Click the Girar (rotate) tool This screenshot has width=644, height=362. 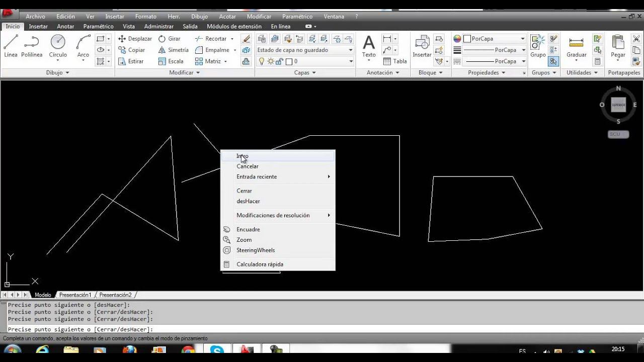[x=169, y=39]
